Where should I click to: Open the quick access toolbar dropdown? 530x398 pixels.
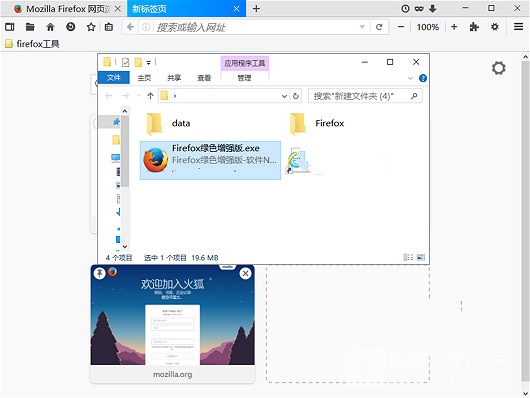(x=148, y=63)
